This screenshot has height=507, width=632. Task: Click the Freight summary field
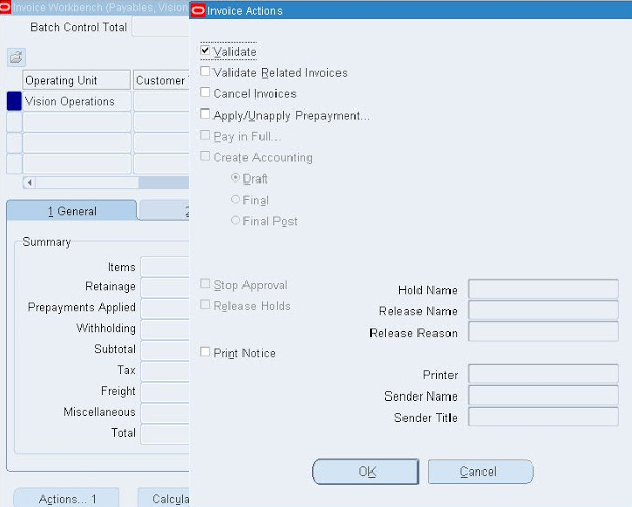pyautogui.click(x=165, y=392)
